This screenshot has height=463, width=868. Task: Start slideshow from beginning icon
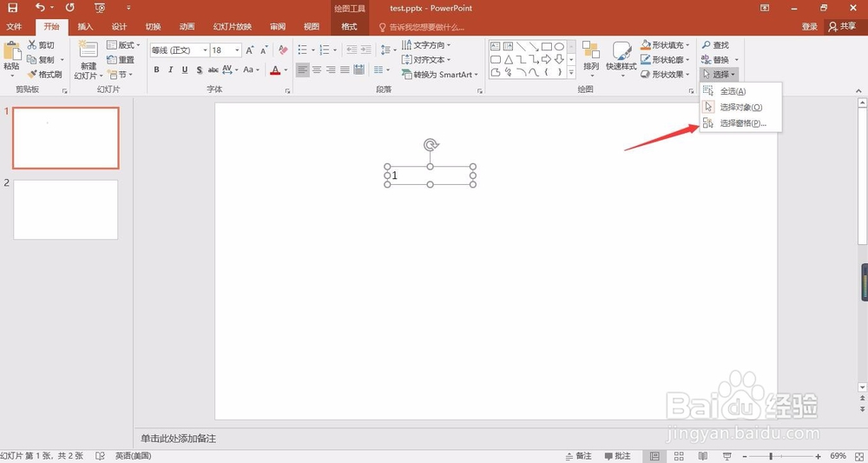pos(100,8)
